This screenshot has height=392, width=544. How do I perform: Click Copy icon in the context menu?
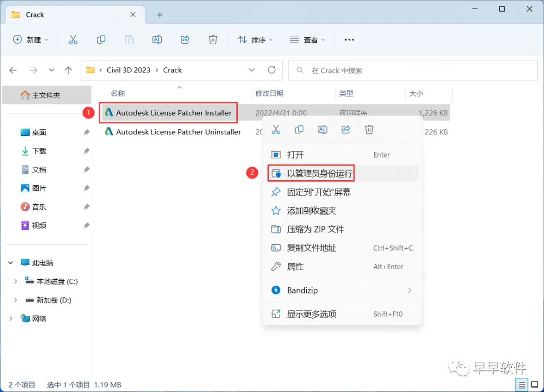click(299, 130)
